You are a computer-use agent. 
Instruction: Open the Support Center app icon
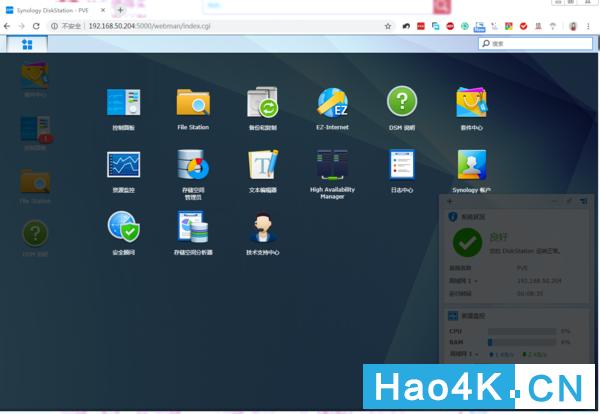click(x=262, y=227)
